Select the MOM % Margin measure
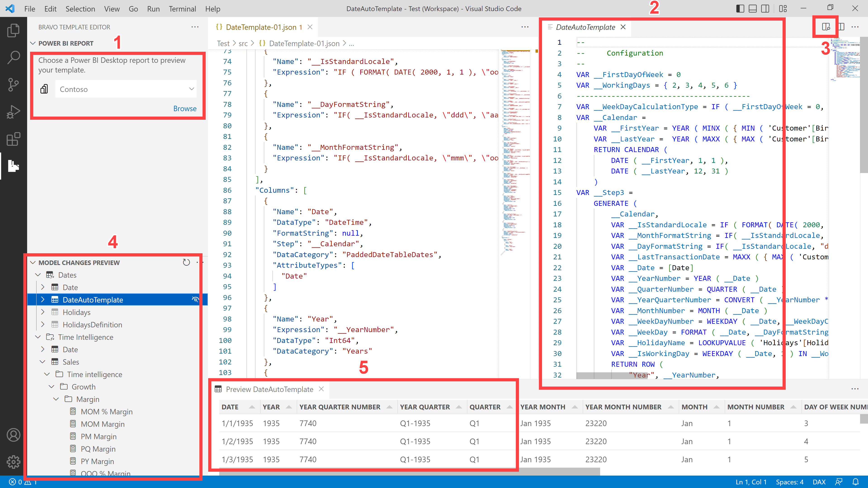This screenshot has height=488, width=868. (106, 412)
